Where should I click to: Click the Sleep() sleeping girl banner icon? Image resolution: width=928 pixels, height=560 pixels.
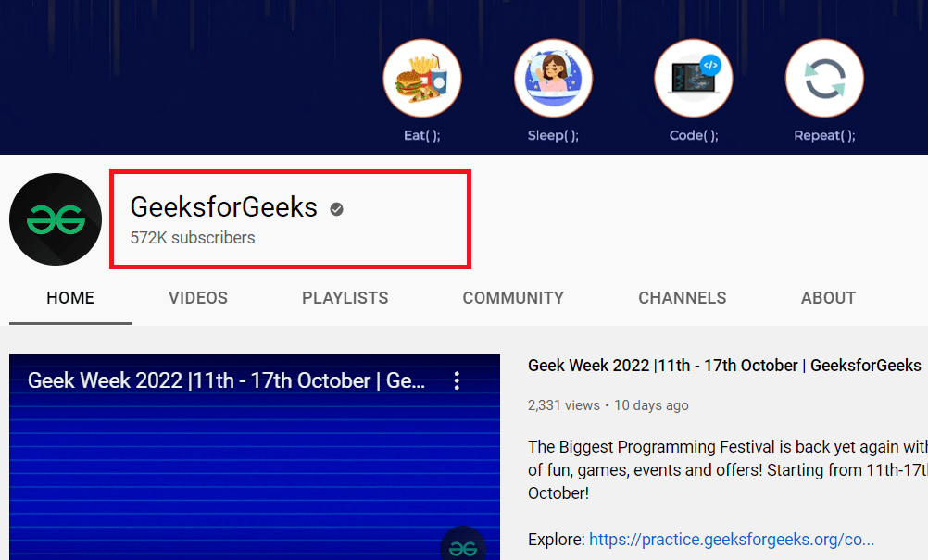coord(553,79)
